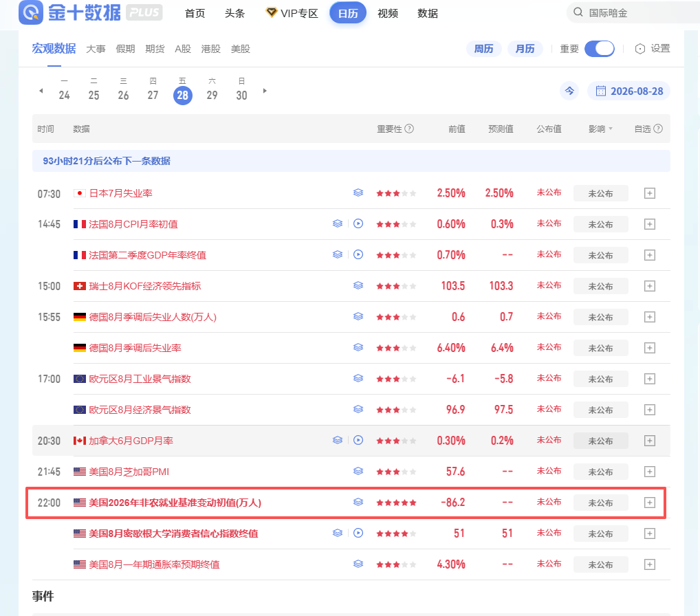Image resolution: width=700 pixels, height=616 pixels.
Task: Open link 德国8月季调后失业人数(万人)
Action: coord(153,317)
